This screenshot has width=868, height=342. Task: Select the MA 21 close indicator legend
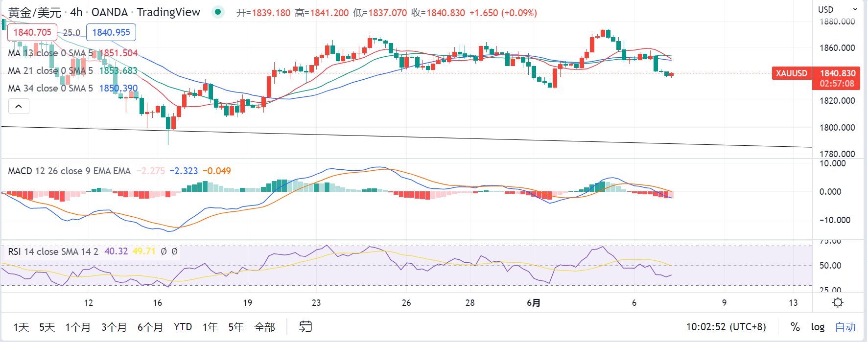[50, 70]
